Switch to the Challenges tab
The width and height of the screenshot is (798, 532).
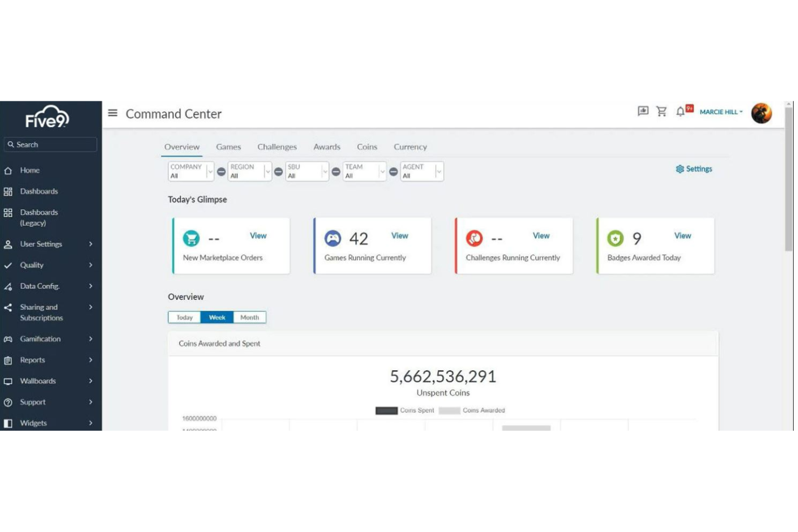(277, 147)
